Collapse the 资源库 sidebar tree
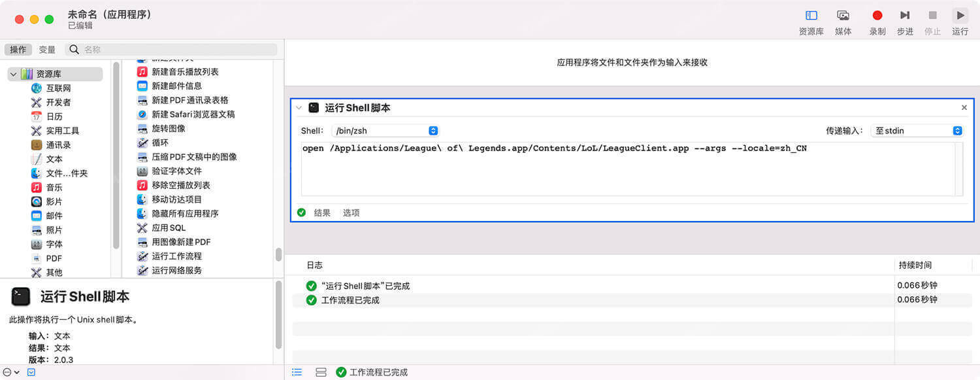This screenshot has height=380, width=980. [x=13, y=74]
